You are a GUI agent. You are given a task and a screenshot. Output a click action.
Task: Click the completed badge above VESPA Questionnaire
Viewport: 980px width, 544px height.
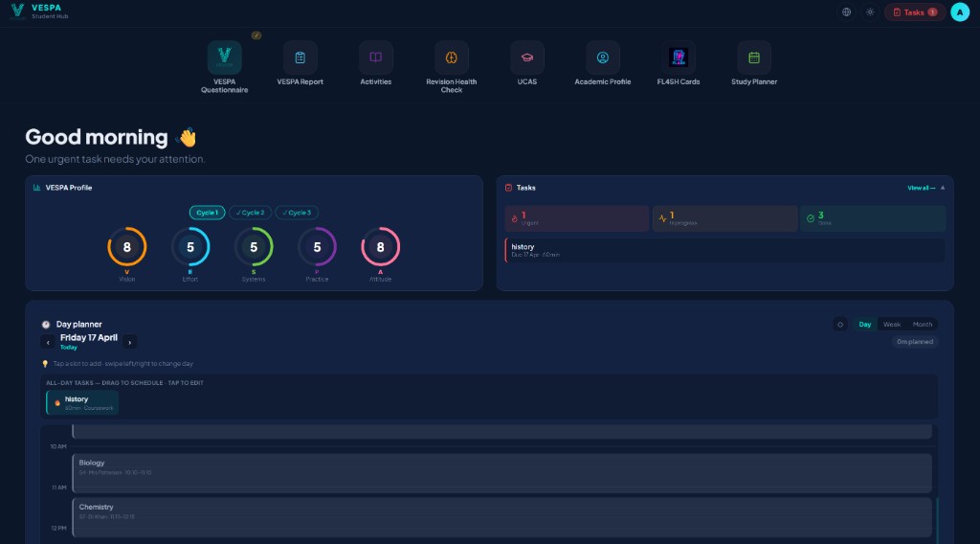click(256, 35)
